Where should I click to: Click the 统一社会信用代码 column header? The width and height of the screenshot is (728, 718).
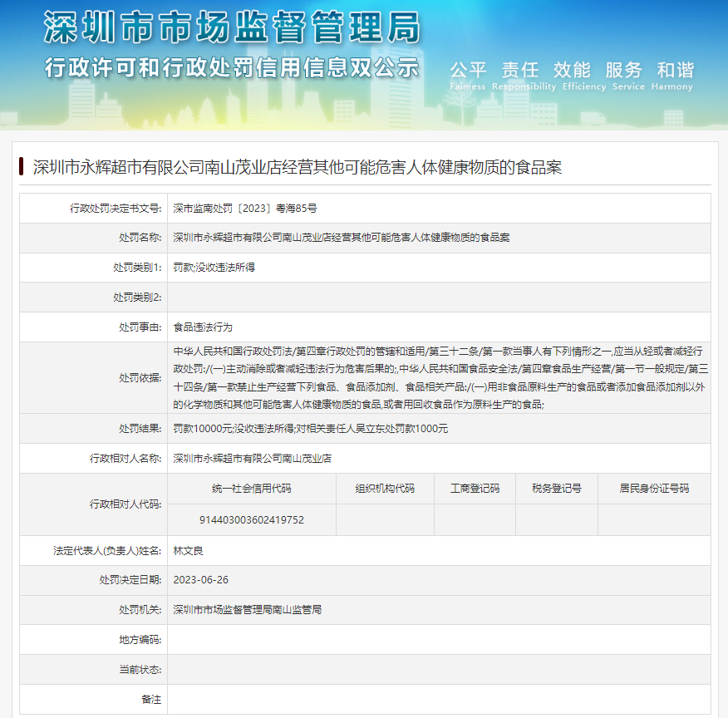251,489
